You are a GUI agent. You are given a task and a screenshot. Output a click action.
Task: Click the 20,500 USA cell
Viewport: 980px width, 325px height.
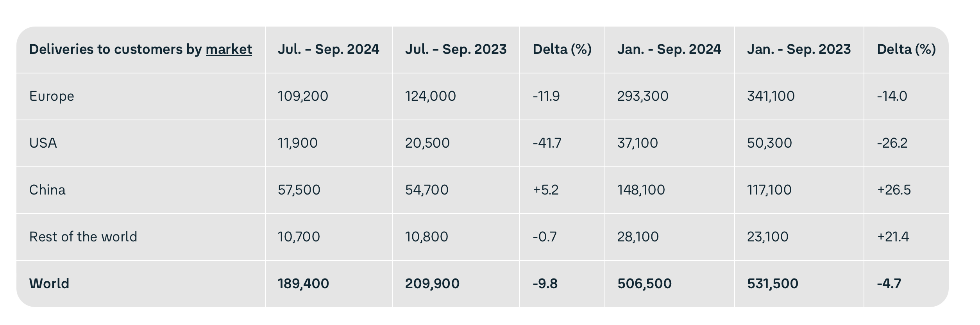click(x=427, y=143)
